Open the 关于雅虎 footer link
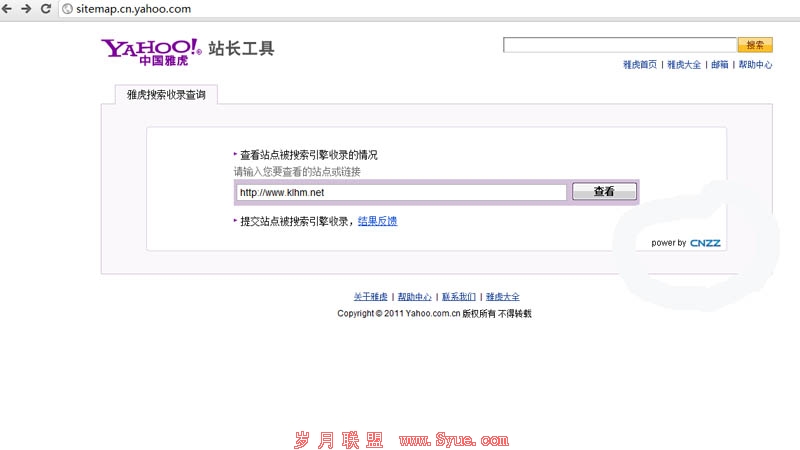This screenshot has height=450, width=800. coord(370,297)
